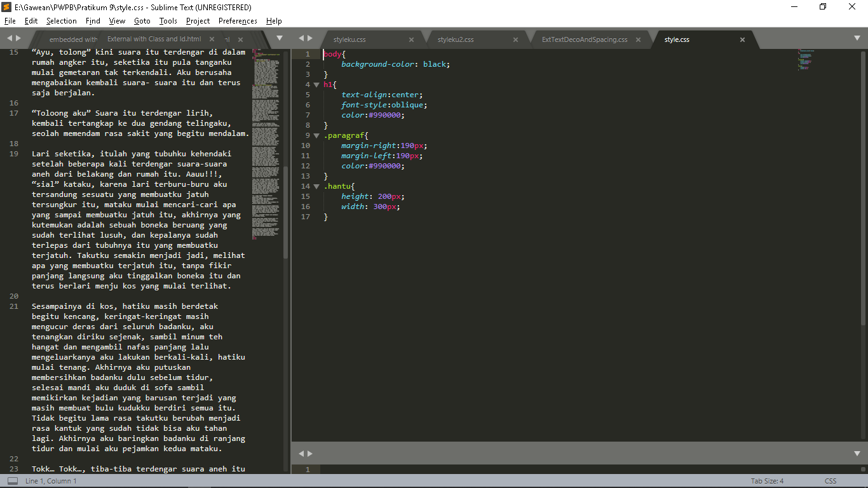
Task: Click the Sublime Text icon in title bar
Action: [x=6, y=7]
